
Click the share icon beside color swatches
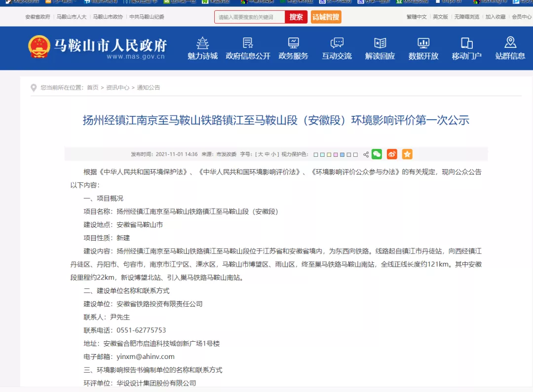point(366,154)
